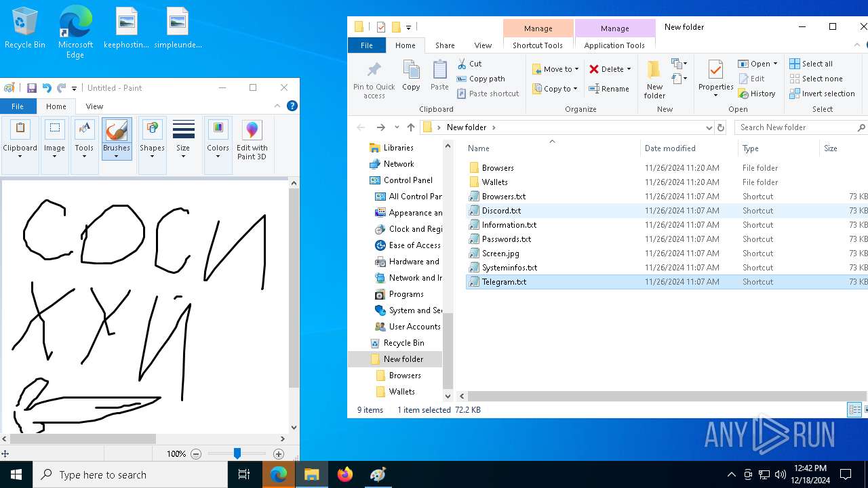Select Control Panel in navigation tree

pyautogui.click(x=408, y=180)
